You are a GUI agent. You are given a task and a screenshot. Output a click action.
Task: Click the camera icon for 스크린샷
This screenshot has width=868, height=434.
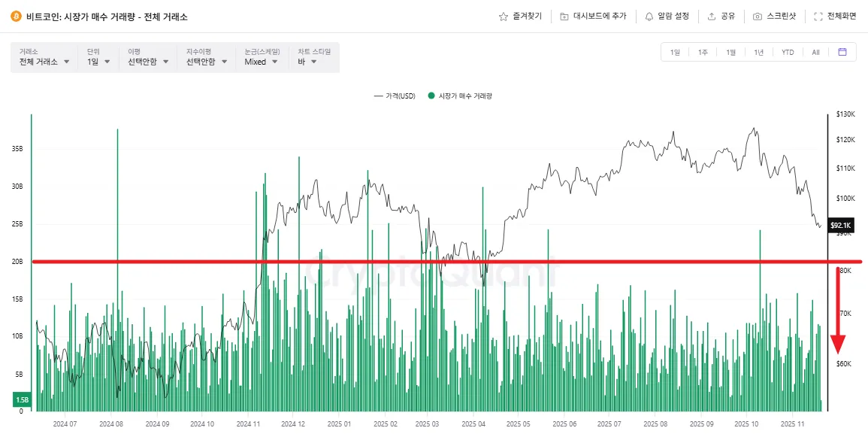758,16
